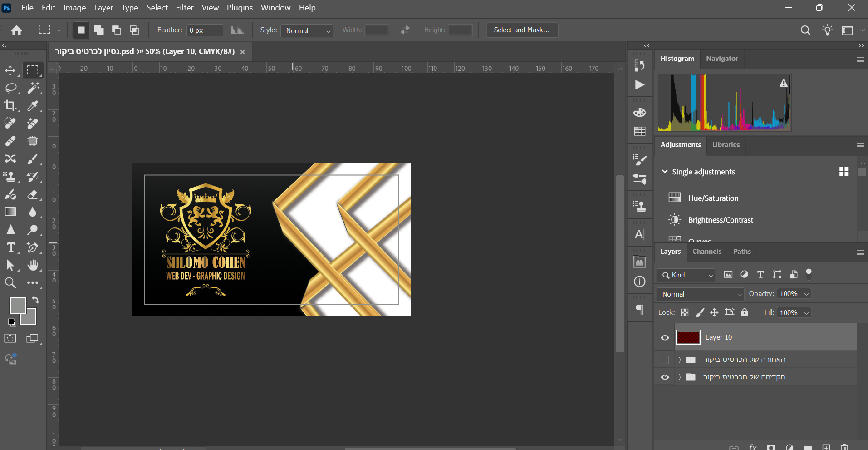
Task: Select the Hand tool
Action: (x=33, y=265)
